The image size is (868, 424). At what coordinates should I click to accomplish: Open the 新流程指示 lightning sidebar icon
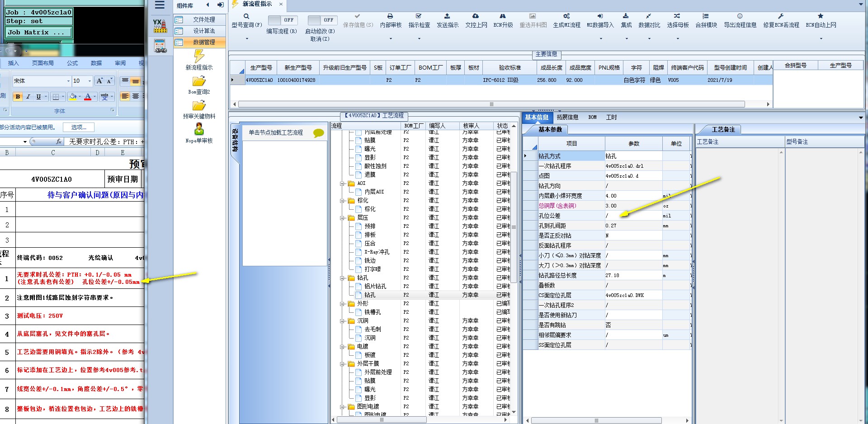[199, 56]
